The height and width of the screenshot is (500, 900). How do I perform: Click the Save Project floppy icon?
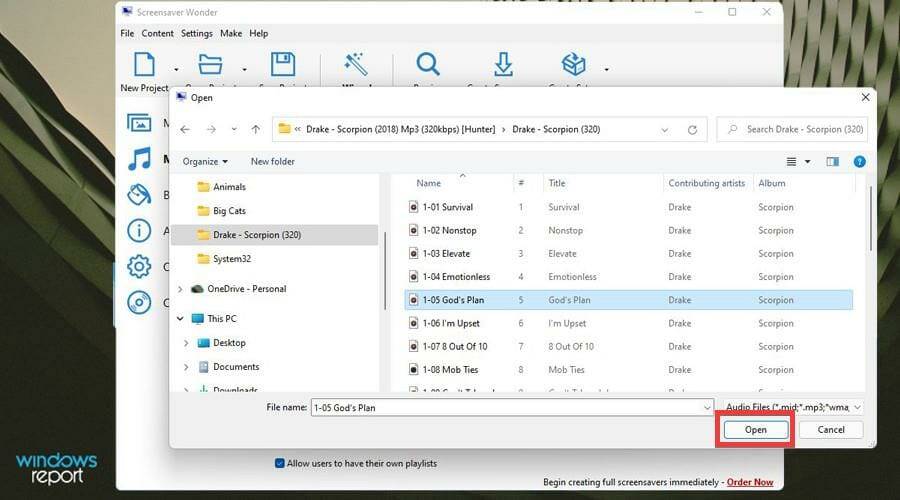(x=283, y=64)
